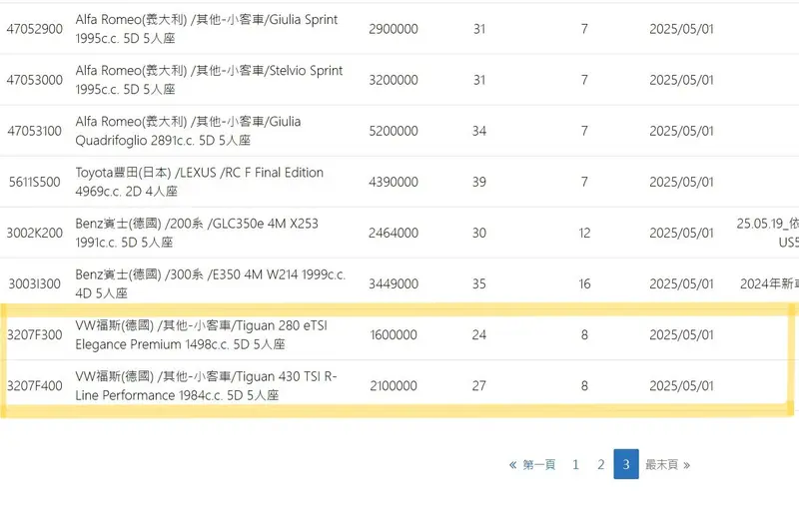Click the LEXUS RC F Final Edition description
This screenshot has width=799, height=532.
click(199, 182)
